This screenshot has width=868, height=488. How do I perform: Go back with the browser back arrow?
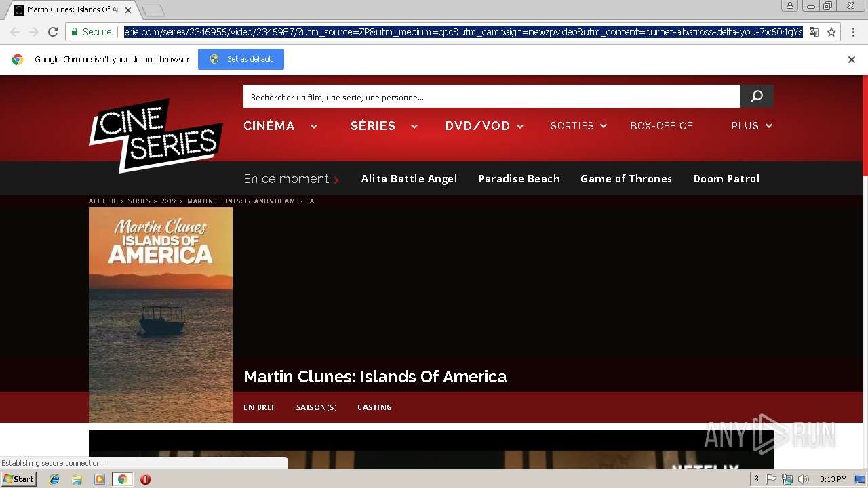click(15, 32)
